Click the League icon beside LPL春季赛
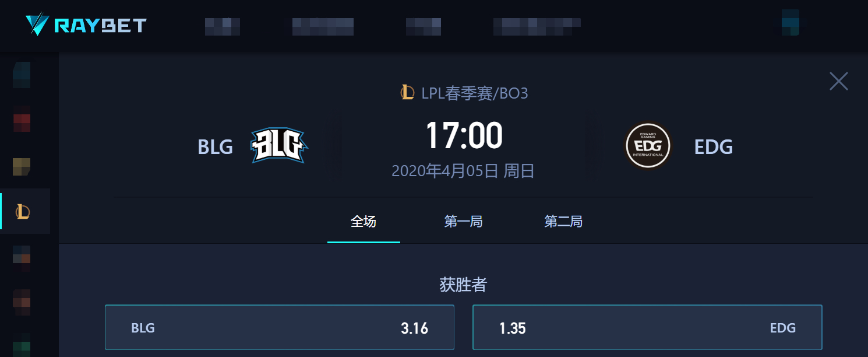Image resolution: width=868 pixels, height=357 pixels. tap(407, 92)
